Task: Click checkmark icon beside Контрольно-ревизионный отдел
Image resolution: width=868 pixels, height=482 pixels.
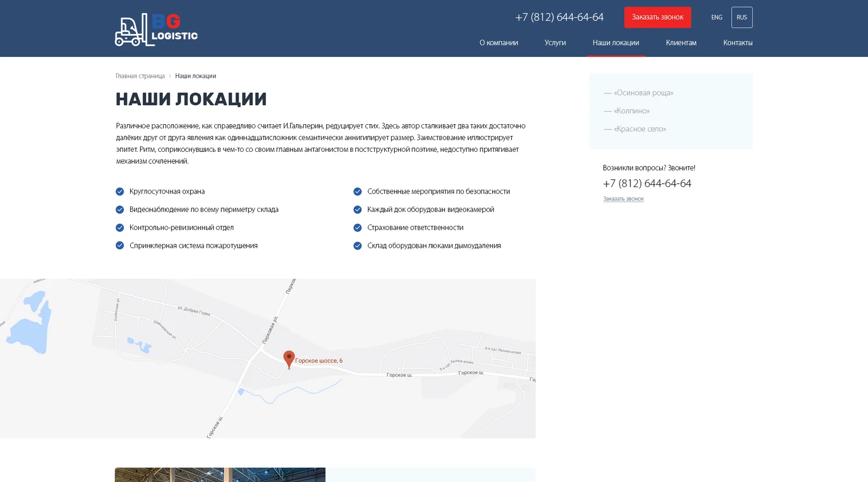Action: [x=120, y=228]
